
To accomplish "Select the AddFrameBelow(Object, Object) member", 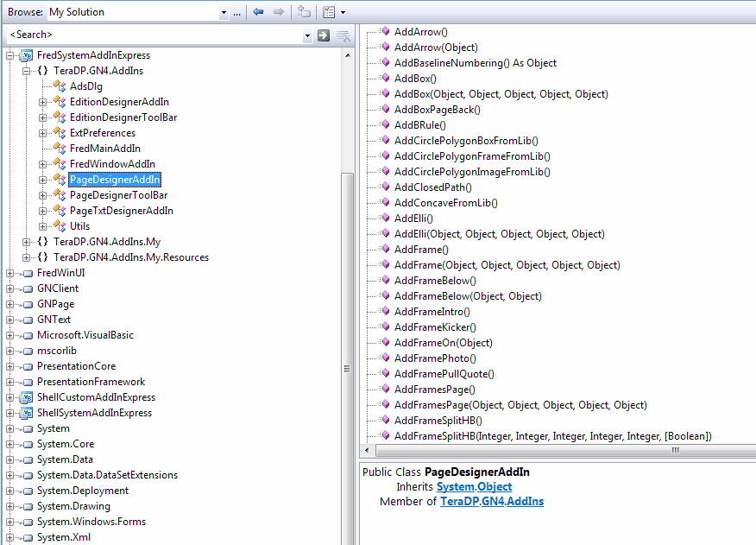I will point(468,296).
